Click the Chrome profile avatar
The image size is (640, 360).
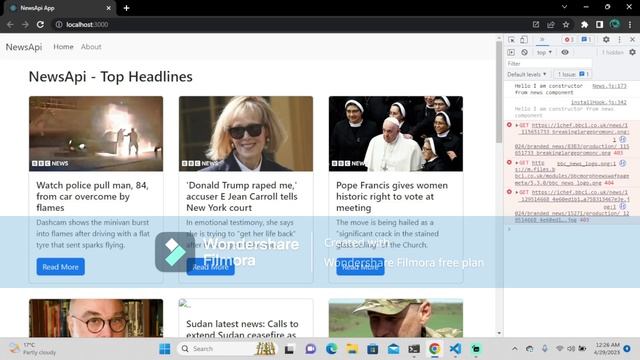coord(614,24)
